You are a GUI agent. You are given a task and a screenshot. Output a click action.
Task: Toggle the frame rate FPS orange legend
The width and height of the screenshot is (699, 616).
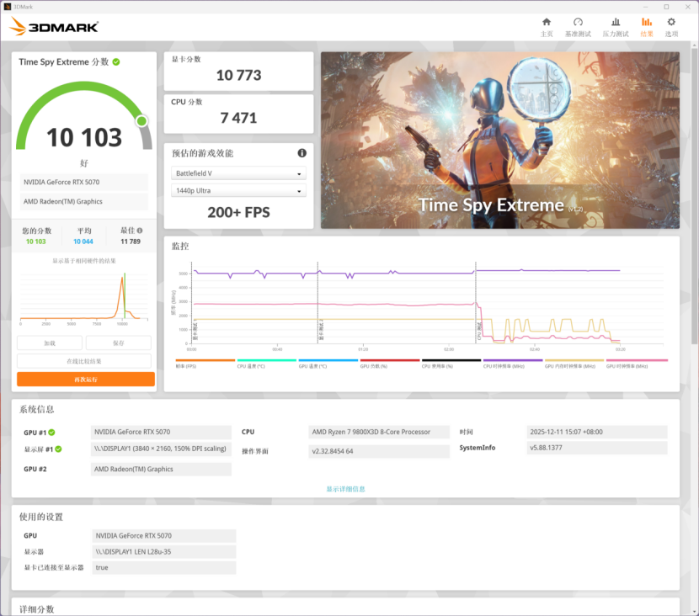pos(205,363)
